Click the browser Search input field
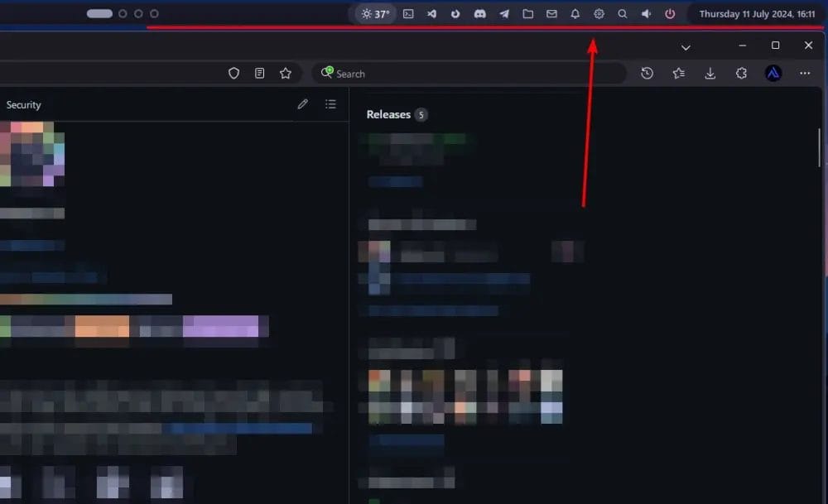828x504 pixels. pyautogui.click(x=472, y=74)
